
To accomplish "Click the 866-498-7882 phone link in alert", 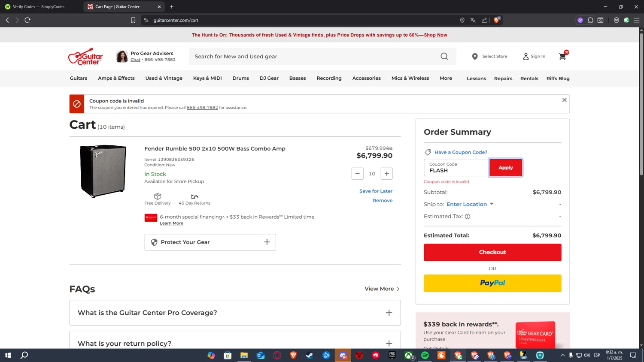I will click(202, 108).
